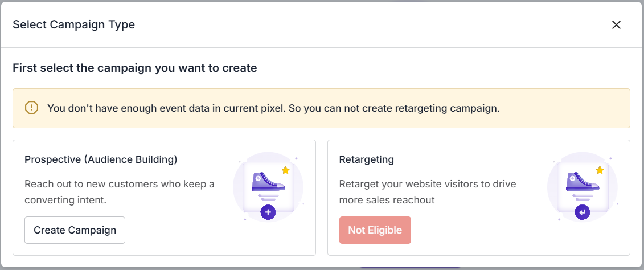Click the warning octagon icon in the alert
This screenshot has height=270, width=644.
[31, 108]
